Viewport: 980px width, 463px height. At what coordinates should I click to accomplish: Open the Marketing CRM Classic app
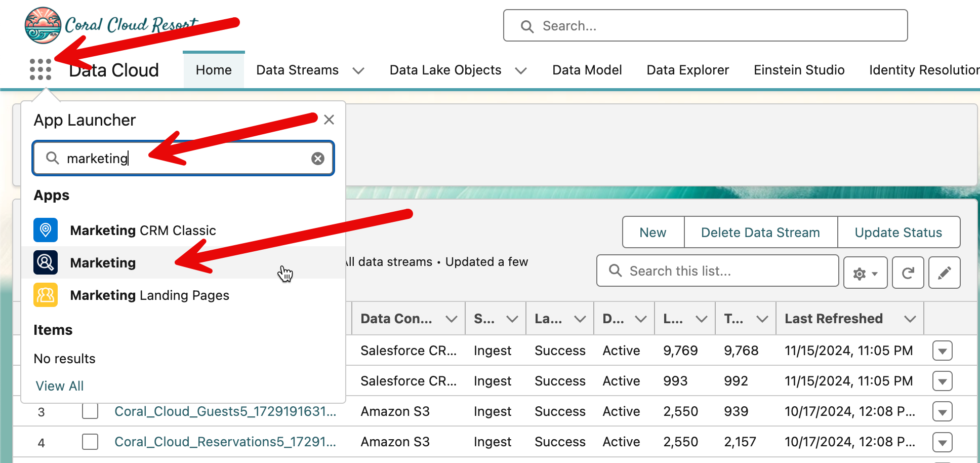click(x=143, y=230)
